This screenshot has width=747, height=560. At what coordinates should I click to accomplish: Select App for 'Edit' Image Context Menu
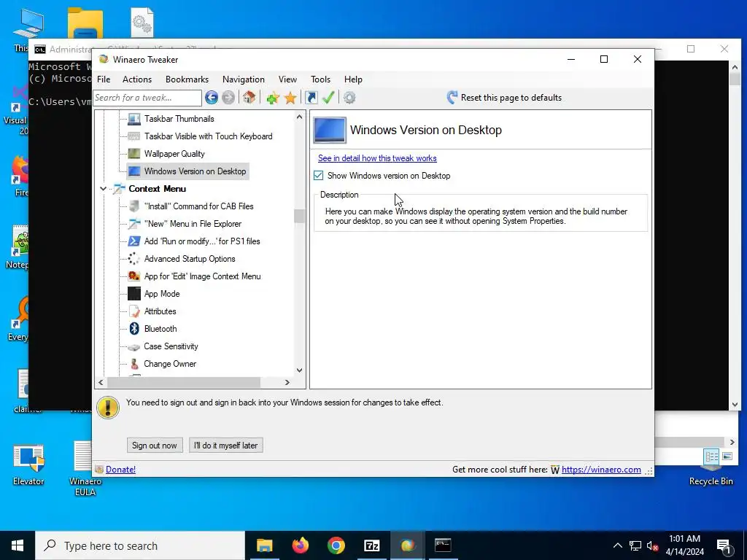tap(203, 276)
